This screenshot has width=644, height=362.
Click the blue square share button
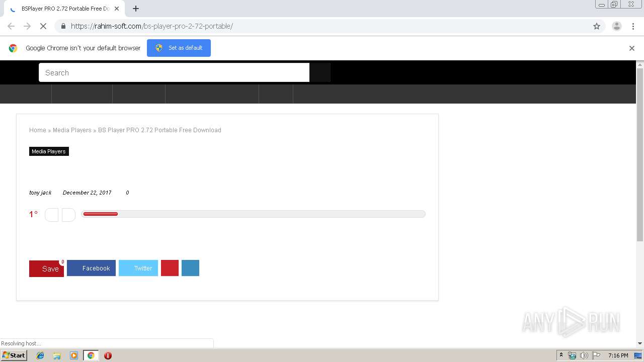(x=190, y=268)
